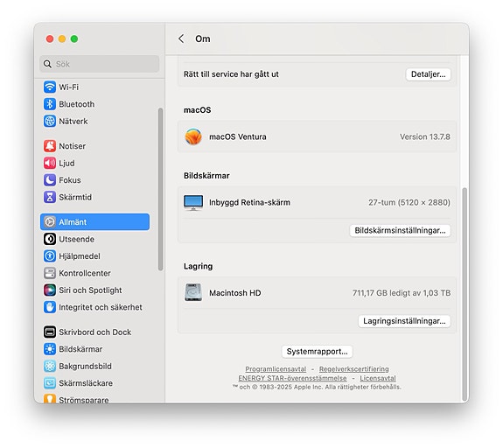Open Integritet och säkerhet hand icon
The height and width of the screenshot is (448, 503).
point(50,307)
